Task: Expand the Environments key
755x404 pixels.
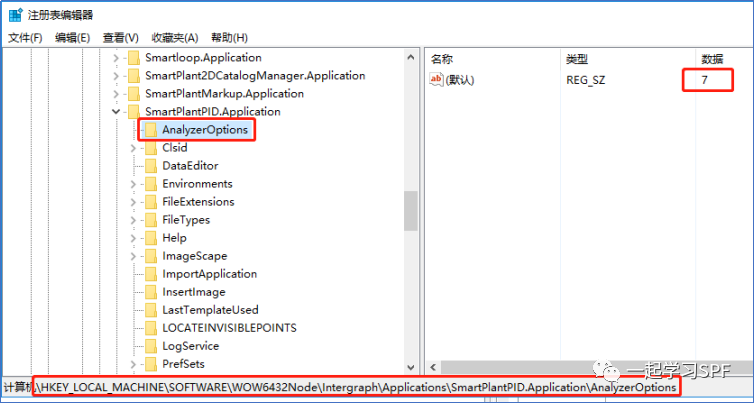Action: [133, 184]
